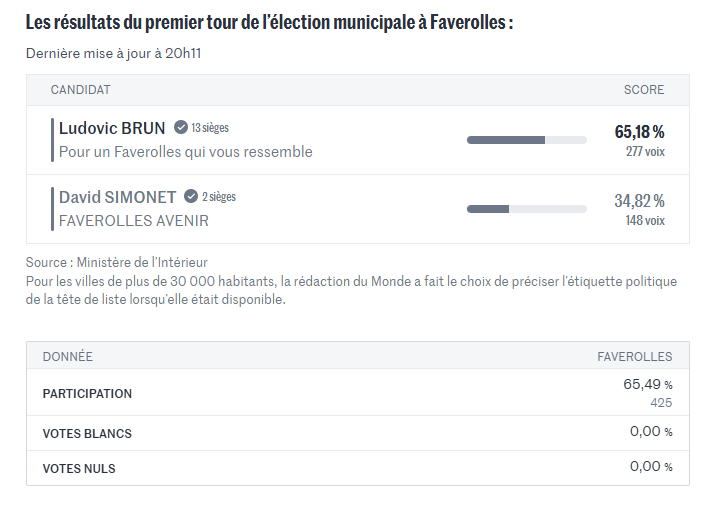The width and height of the screenshot is (720, 518).
Task: Click the FAVEROLLES column header in the data table
Action: coord(635,356)
